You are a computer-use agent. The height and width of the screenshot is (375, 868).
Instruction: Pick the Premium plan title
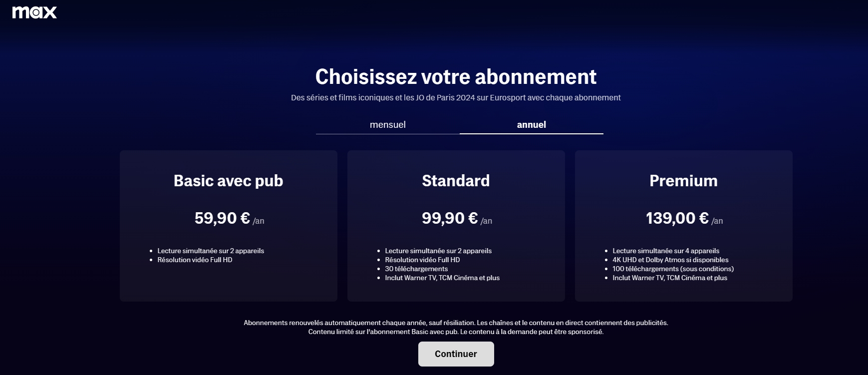(683, 181)
